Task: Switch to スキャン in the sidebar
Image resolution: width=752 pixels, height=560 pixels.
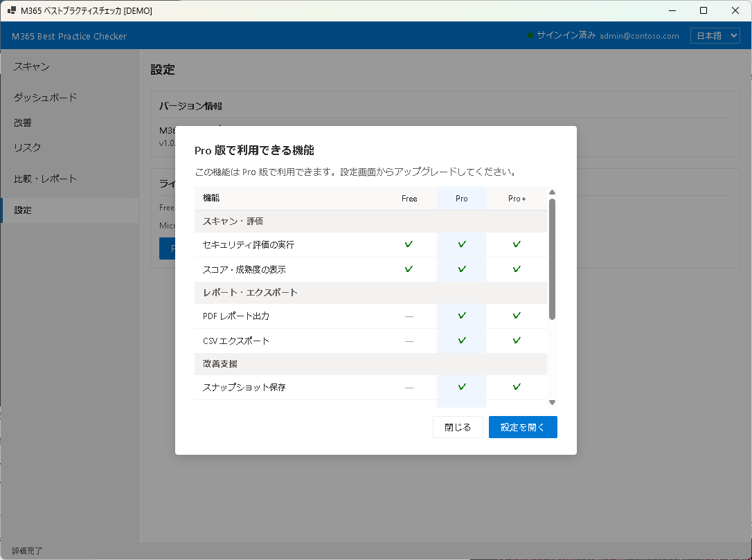Action: tap(30, 66)
